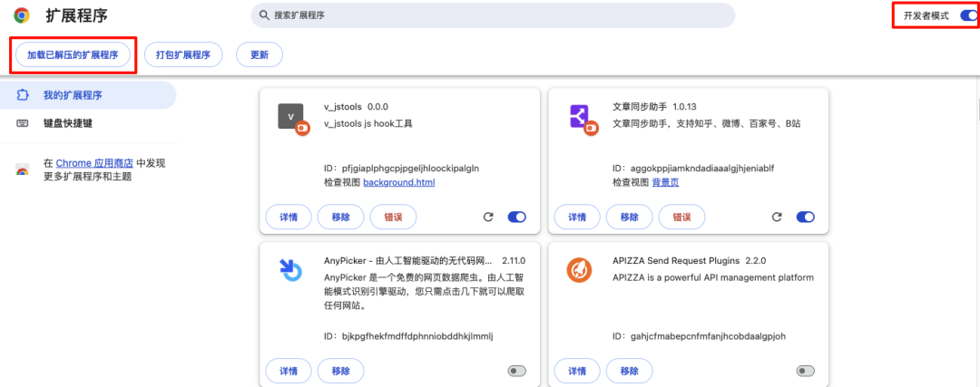Disable the v_jstools extension toggle
Image resolution: width=980 pixels, height=387 pixels.
point(517,217)
